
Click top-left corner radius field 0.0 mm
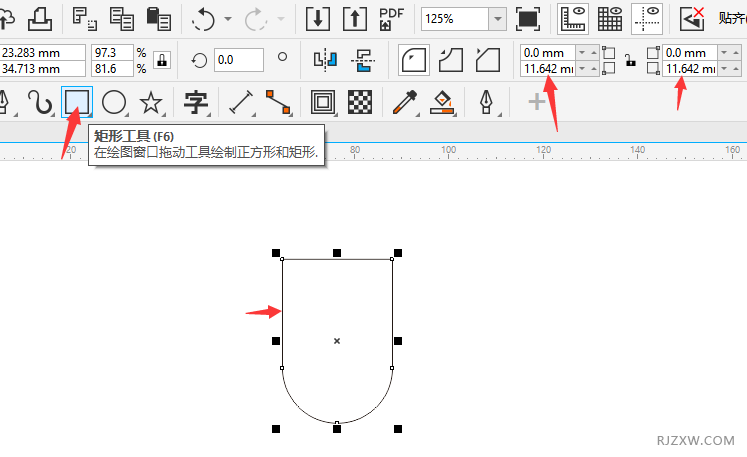(548, 52)
